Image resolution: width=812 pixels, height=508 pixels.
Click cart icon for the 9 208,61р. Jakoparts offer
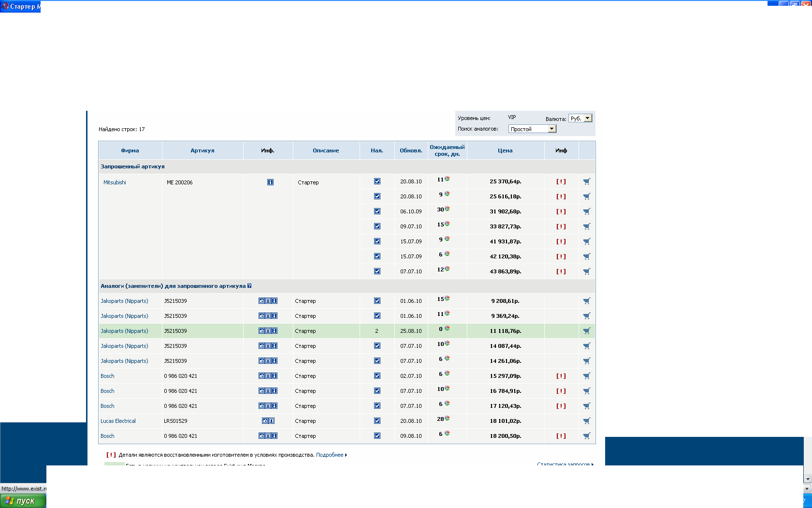[x=586, y=301]
